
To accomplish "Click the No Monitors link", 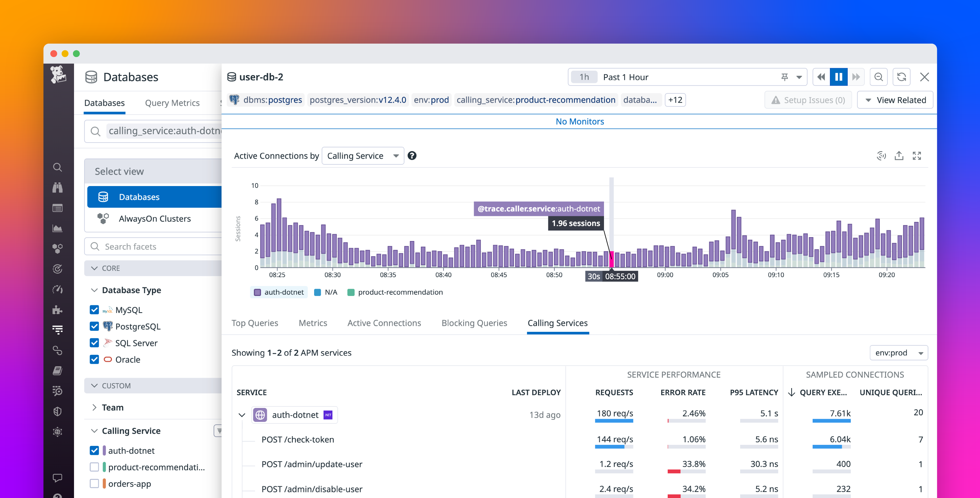I will (580, 121).
